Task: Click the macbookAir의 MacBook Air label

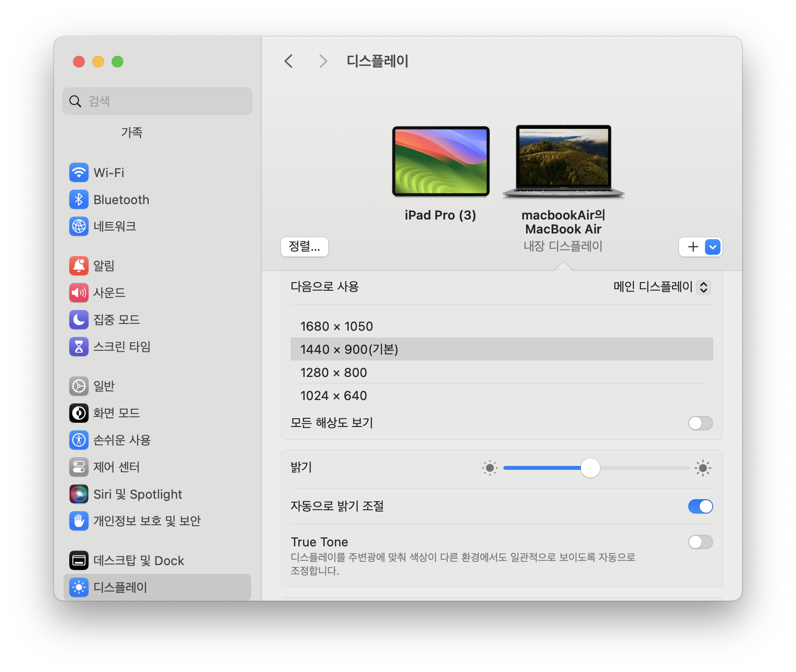Action: click(563, 222)
